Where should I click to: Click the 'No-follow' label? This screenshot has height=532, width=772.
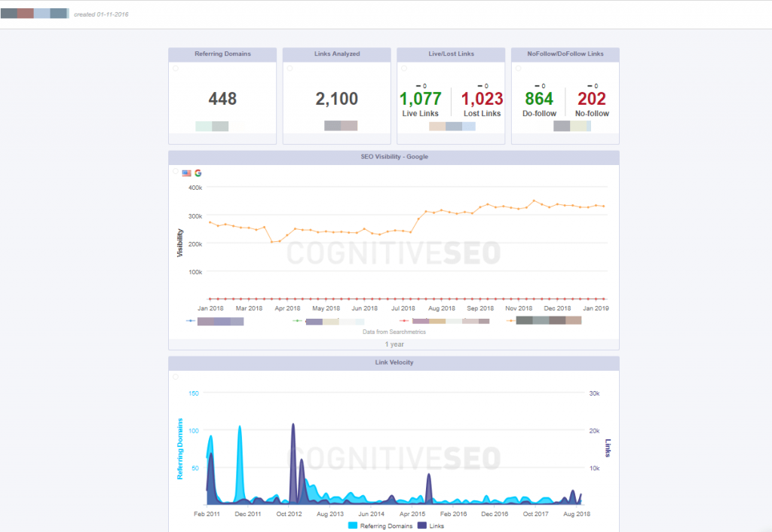[x=592, y=114]
